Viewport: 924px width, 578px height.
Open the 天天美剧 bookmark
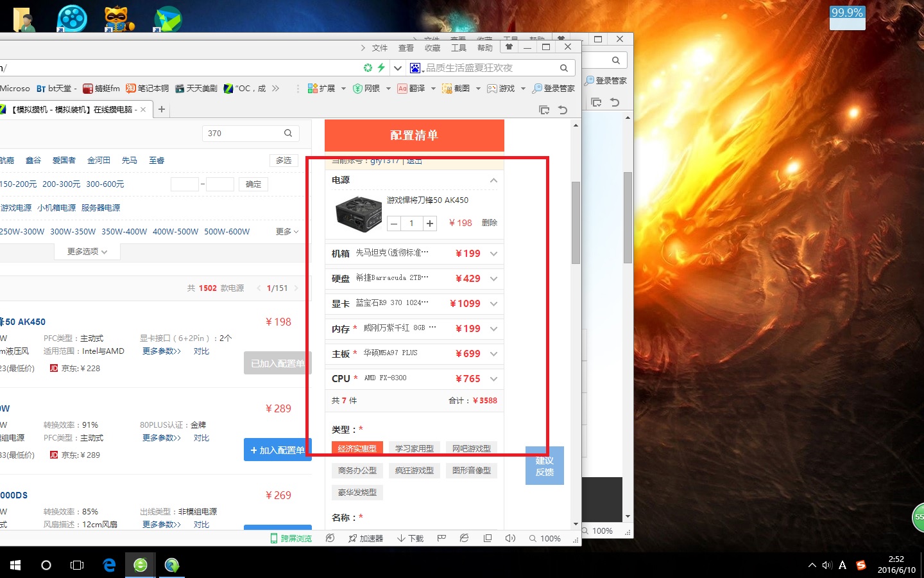click(196, 89)
